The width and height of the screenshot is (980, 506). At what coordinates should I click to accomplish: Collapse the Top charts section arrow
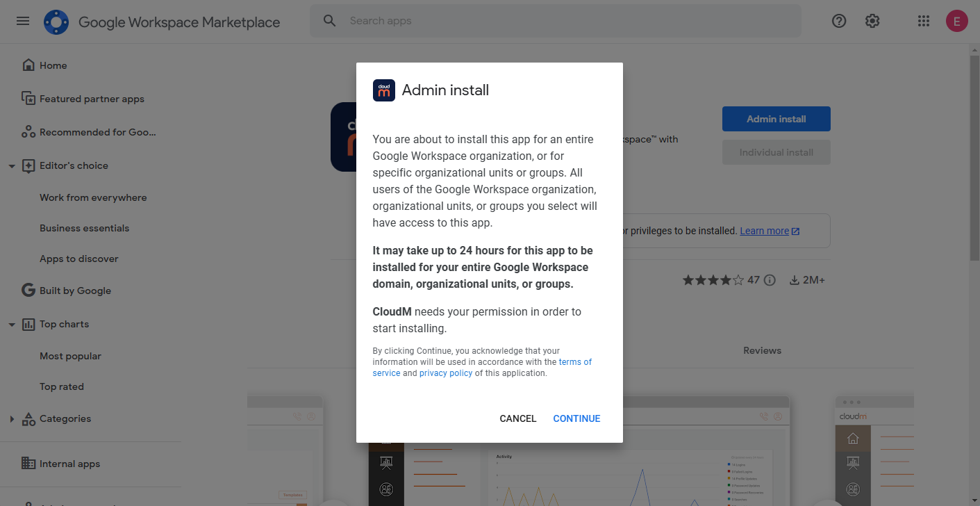tap(12, 325)
